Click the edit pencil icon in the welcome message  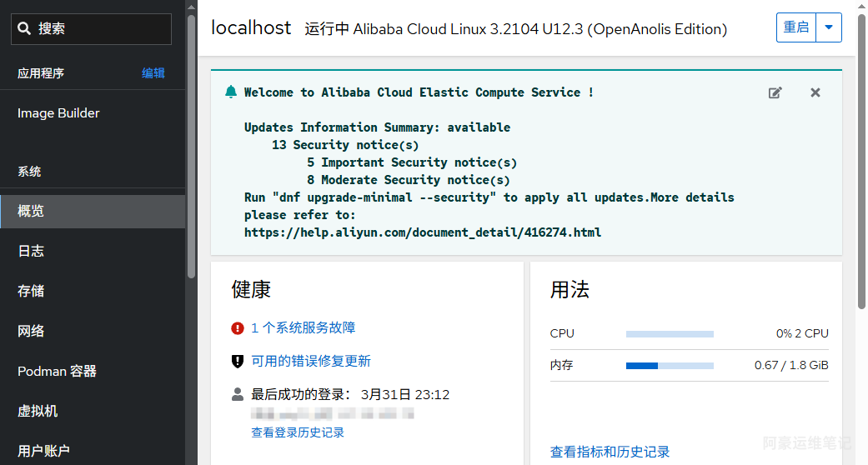pyautogui.click(x=775, y=92)
